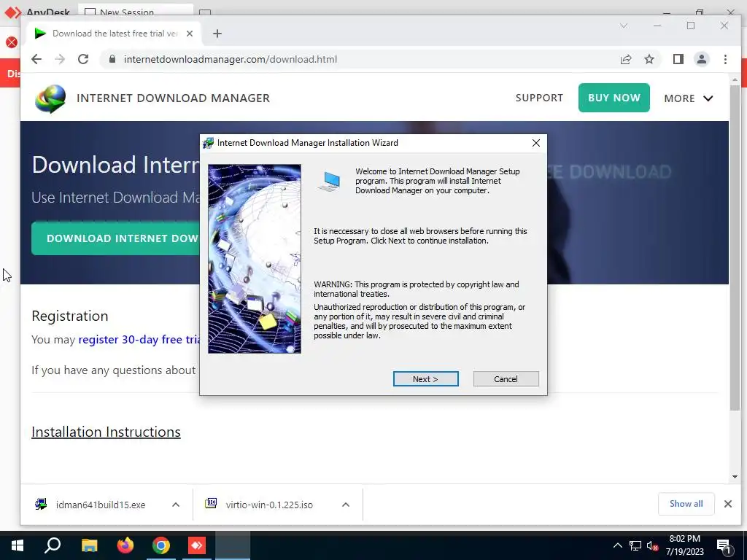The width and height of the screenshot is (747, 560).
Task: Open the taskbar clock showing 8:02 PM
Action: pyautogui.click(x=684, y=545)
